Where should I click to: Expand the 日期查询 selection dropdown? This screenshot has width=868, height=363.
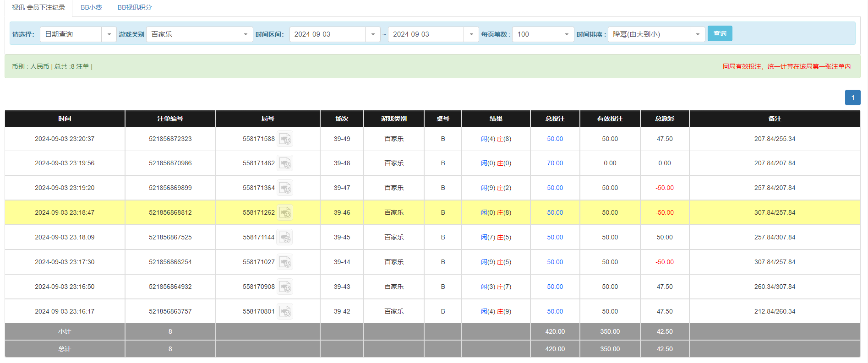[x=109, y=34]
